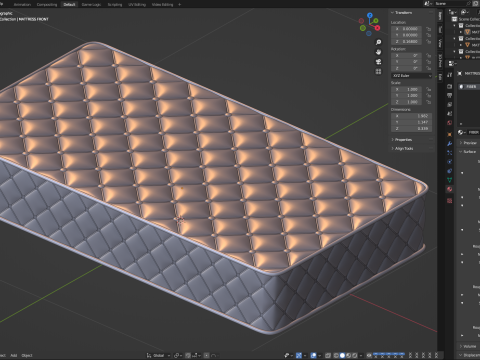
Task: Toggle show gizmo button
Action: (x=299, y=355)
